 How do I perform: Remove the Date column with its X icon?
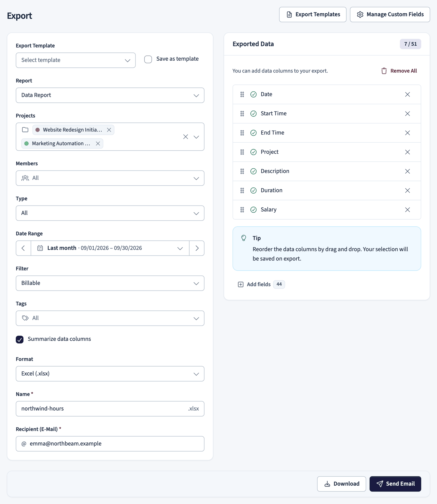pyautogui.click(x=407, y=94)
